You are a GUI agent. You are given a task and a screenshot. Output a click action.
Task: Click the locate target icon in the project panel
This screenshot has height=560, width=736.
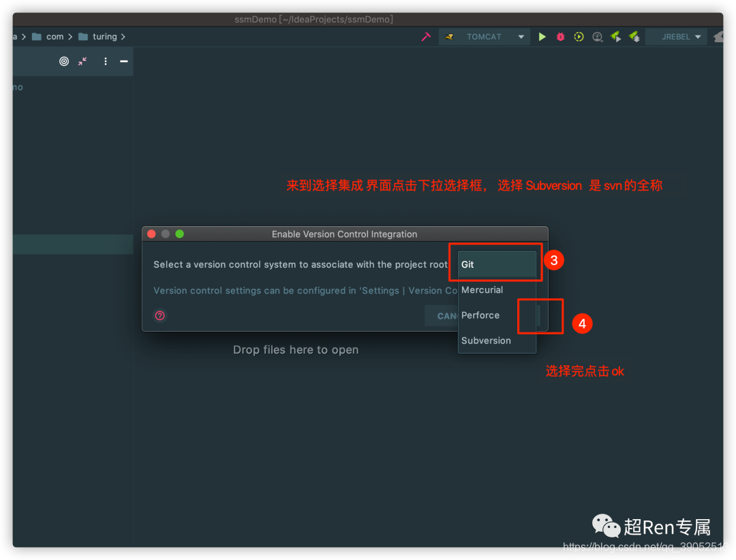click(x=64, y=61)
